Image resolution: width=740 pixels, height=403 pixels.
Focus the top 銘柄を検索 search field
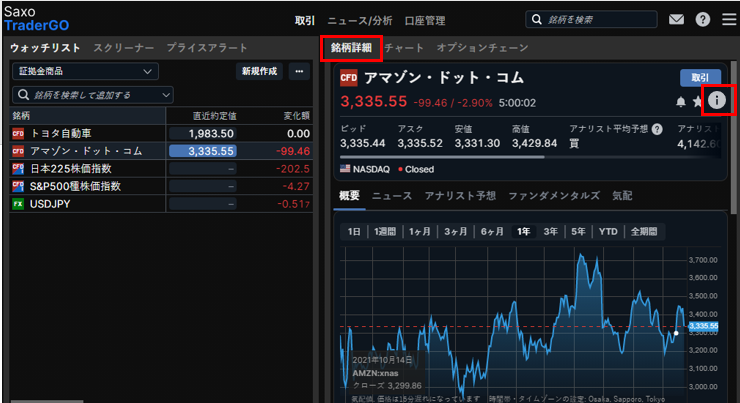pos(591,19)
